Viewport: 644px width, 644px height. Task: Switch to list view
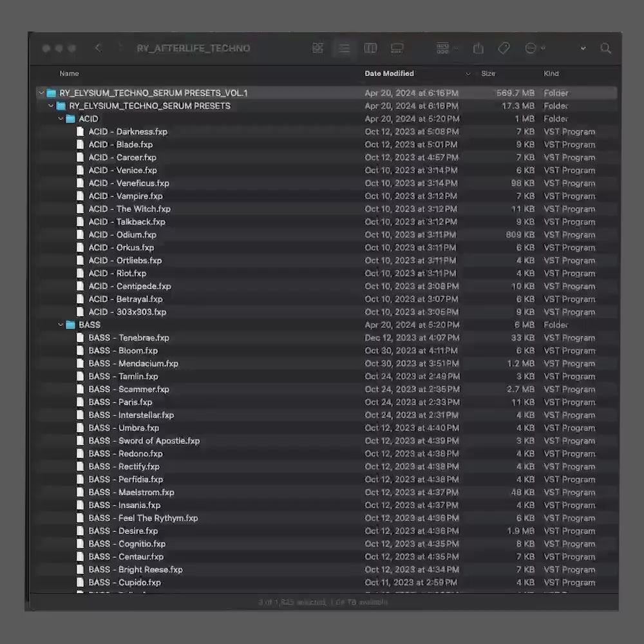[x=344, y=48]
